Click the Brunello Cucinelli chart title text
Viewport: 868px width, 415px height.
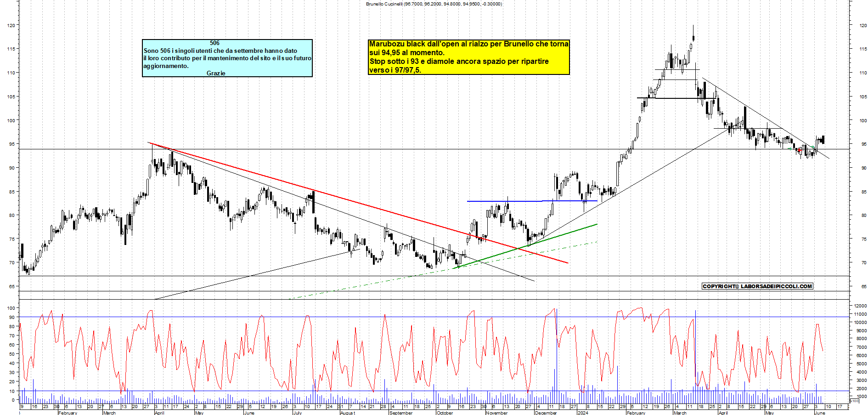434,4
